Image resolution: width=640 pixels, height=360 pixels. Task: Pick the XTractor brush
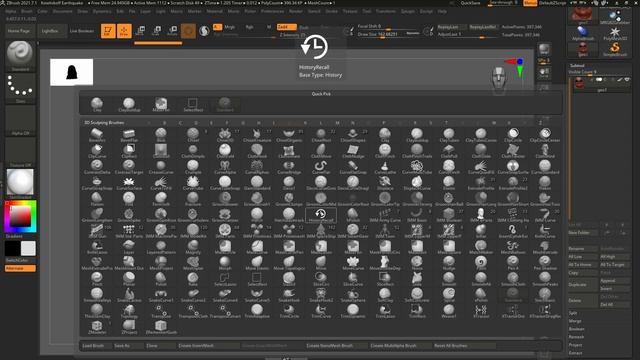[x=481, y=311]
